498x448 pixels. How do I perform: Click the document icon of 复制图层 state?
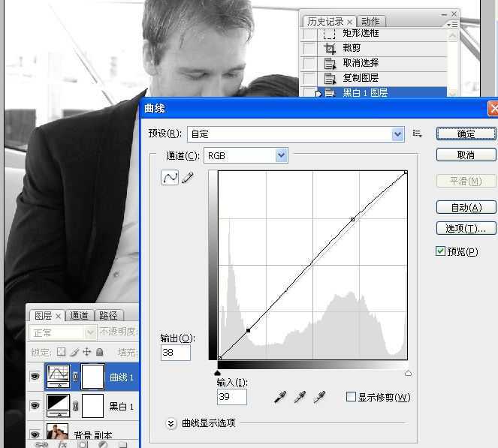coord(330,78)
